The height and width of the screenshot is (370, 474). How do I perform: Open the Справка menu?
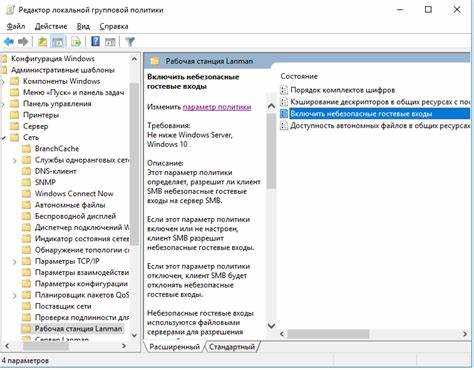pos(114,26)
